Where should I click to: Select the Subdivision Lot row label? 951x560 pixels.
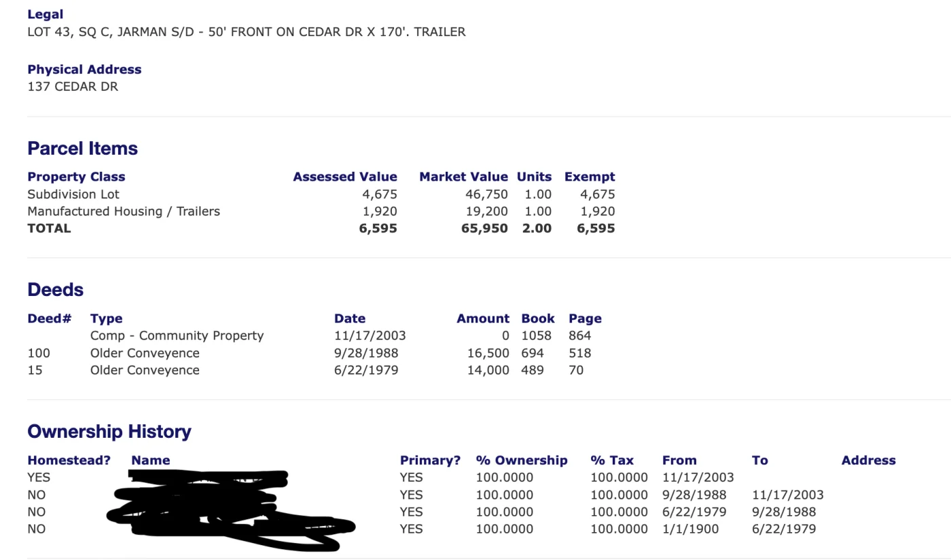point(73,194)
